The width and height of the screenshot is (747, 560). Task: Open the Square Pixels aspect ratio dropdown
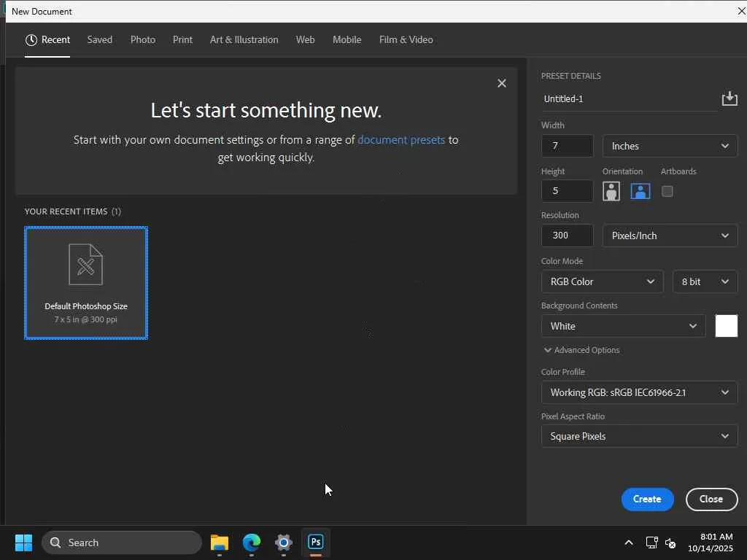click(x=639, y=436)
